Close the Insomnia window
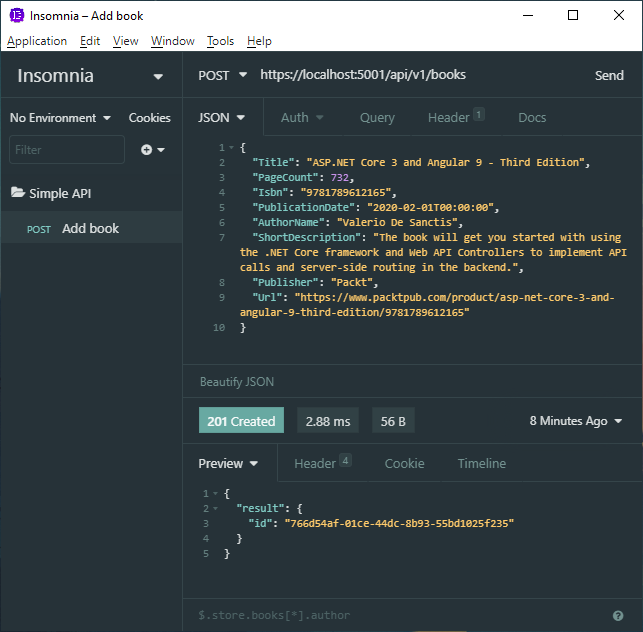Screen dimensions: 643x632 point(619,16)
